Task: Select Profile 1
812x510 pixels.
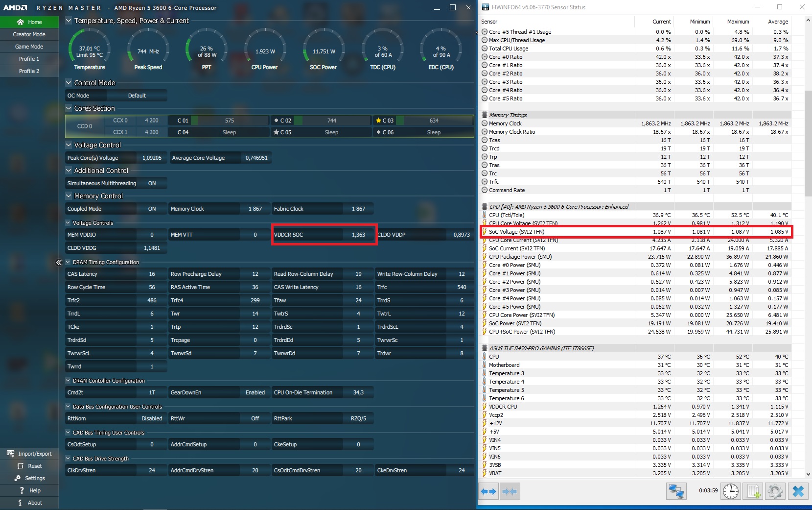Action: (x=29, y=59)
